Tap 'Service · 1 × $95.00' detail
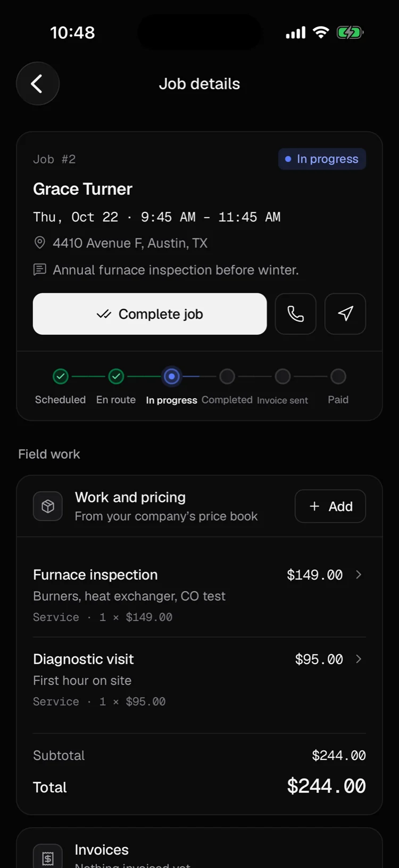399x868 pixels. pyautogui.click(x=99, y=701)
